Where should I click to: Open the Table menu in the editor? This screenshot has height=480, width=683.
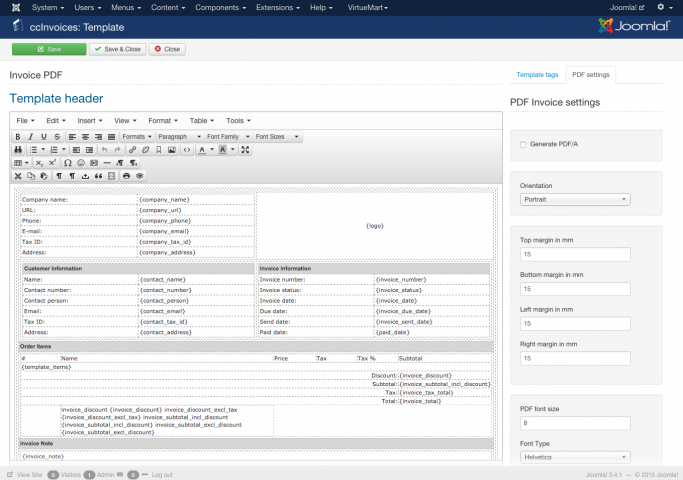pos(202,120)
